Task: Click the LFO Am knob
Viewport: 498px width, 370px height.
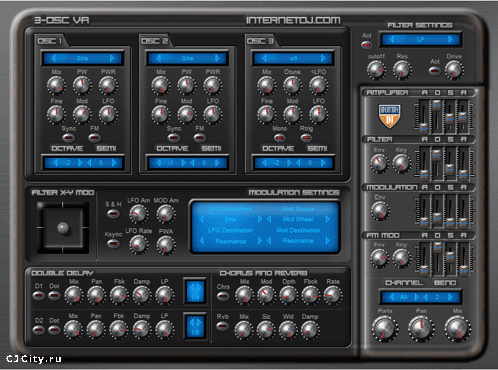Action: click(138, 213)
